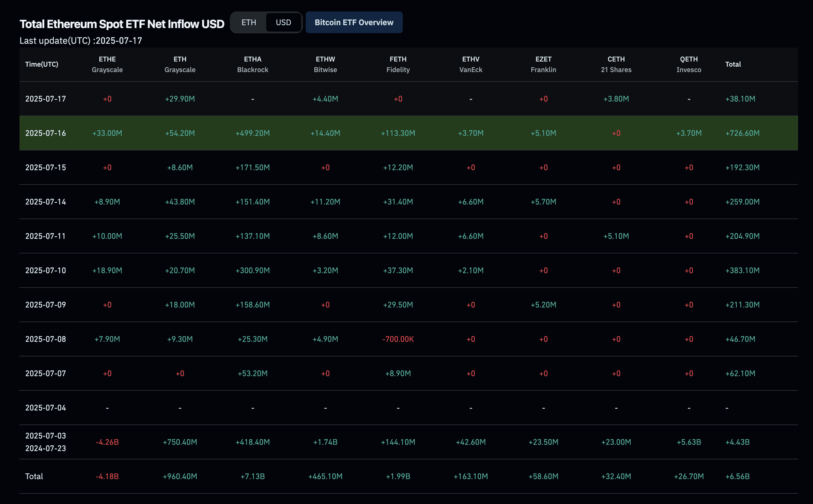Click the +7.13B Blackrock total

[x=252, y=477]
